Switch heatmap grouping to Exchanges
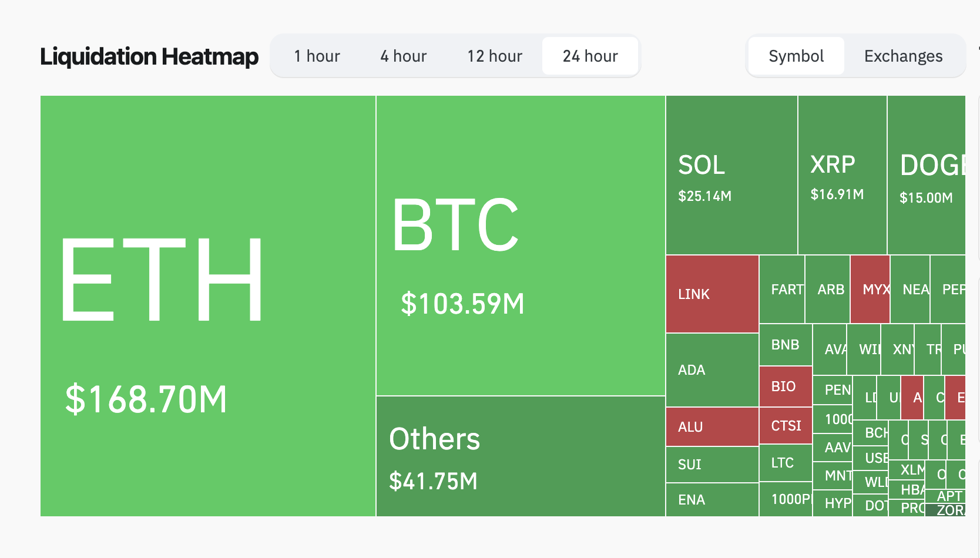980x558 pixels. click(903, 56)
